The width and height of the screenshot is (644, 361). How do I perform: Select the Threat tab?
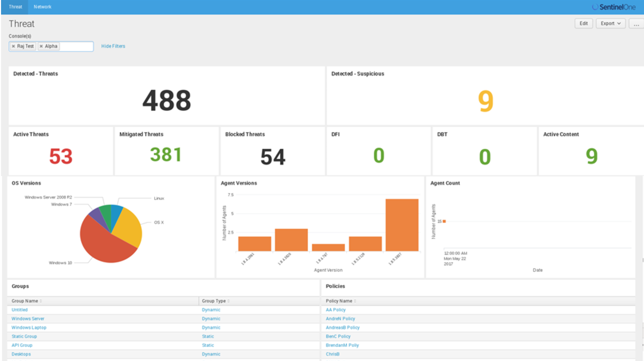15,7
